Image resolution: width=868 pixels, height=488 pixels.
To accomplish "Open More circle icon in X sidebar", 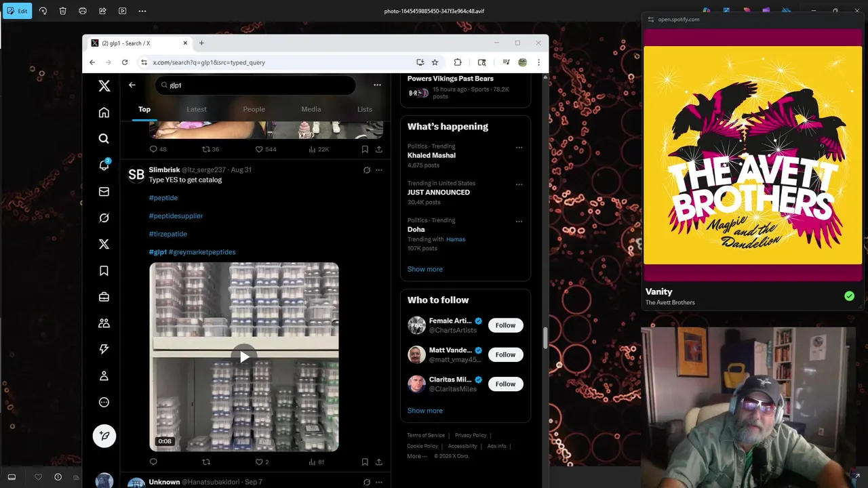I will coord(104,402).
